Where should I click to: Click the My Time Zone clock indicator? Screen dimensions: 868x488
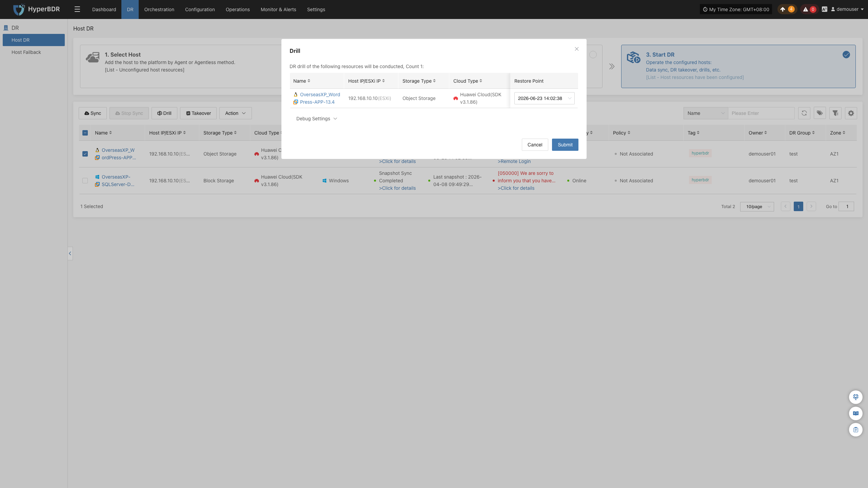tap(736, 9)
